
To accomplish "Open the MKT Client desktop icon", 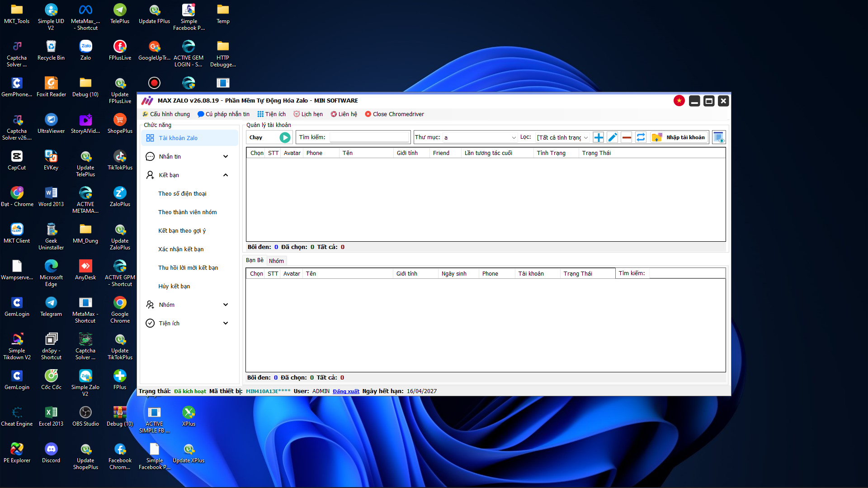I will pyautogui.click(x=17, y=233).
